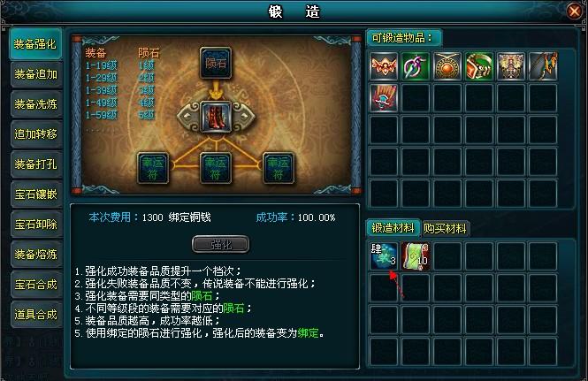Select the winged red ornament item
Viewport: 588px width, 381px height.
coord(383,66)
